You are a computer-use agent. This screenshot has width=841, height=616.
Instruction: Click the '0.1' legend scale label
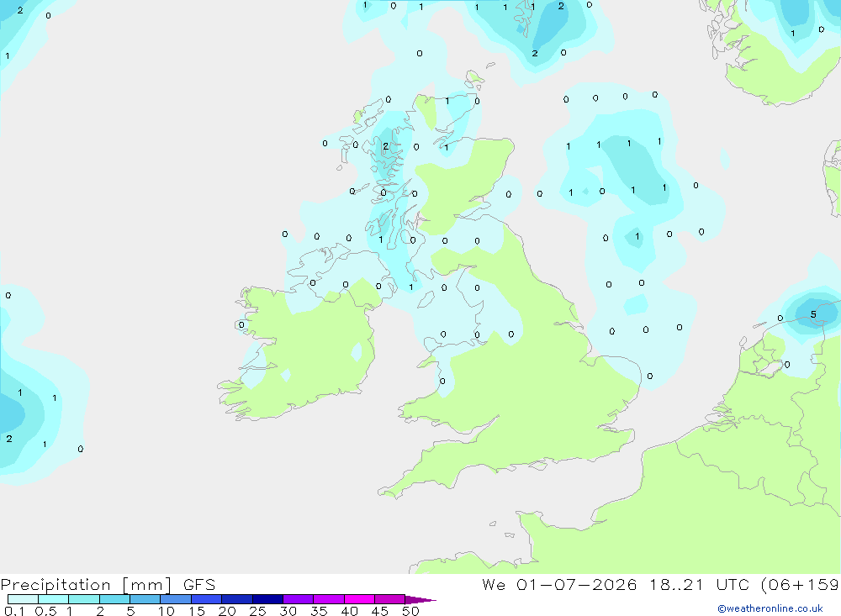click(x=14, y=611)
